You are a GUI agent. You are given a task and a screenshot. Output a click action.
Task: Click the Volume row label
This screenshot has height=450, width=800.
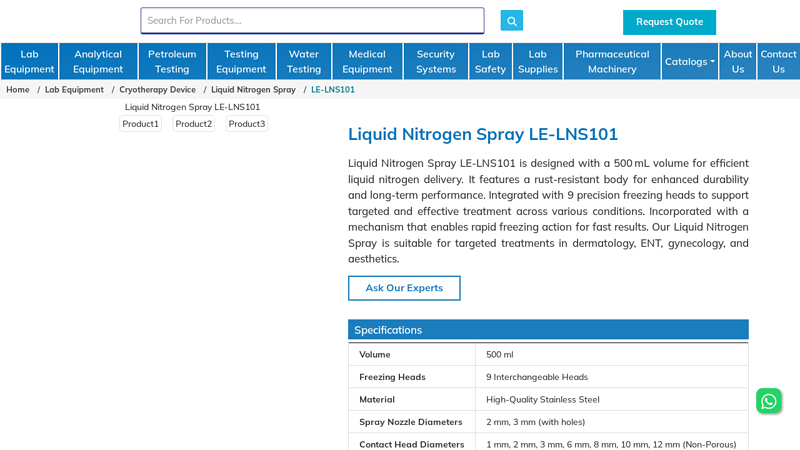click(374, 355)
